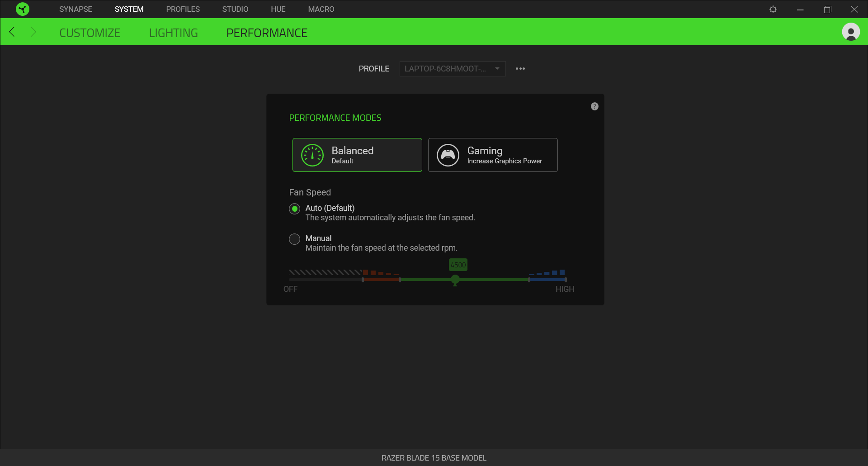
Task: Open the HUE tab
Action: tap(278, 9)
